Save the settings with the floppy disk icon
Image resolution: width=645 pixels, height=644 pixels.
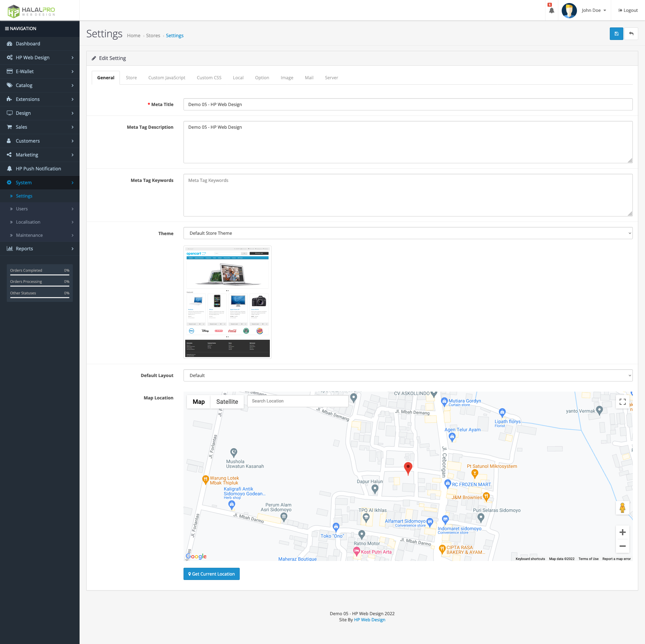tap(616, 34)
